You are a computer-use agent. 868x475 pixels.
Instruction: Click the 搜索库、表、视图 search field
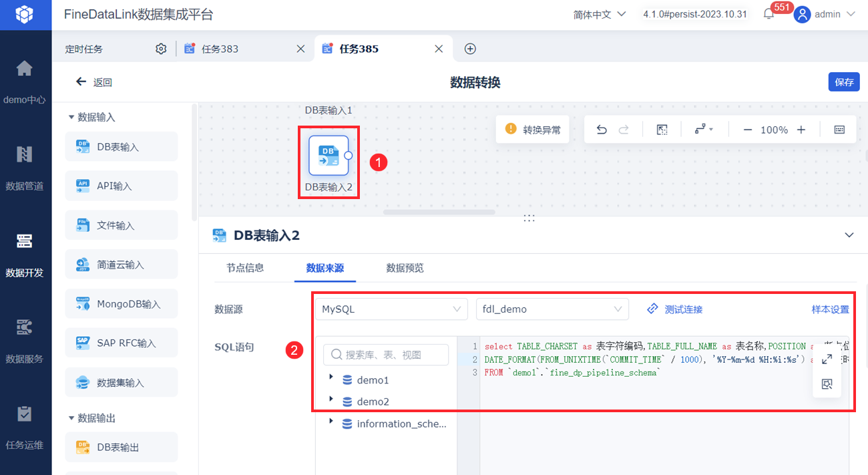[386, 355]
